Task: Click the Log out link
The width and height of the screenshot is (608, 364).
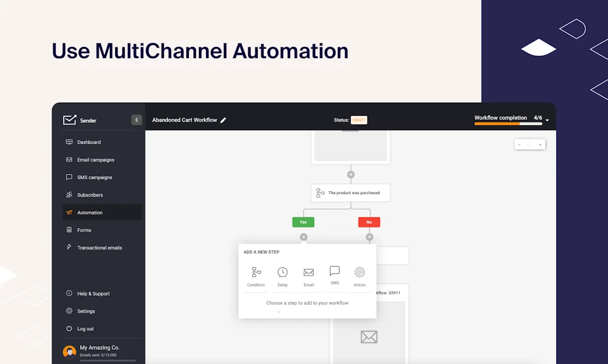Action: 85,329
